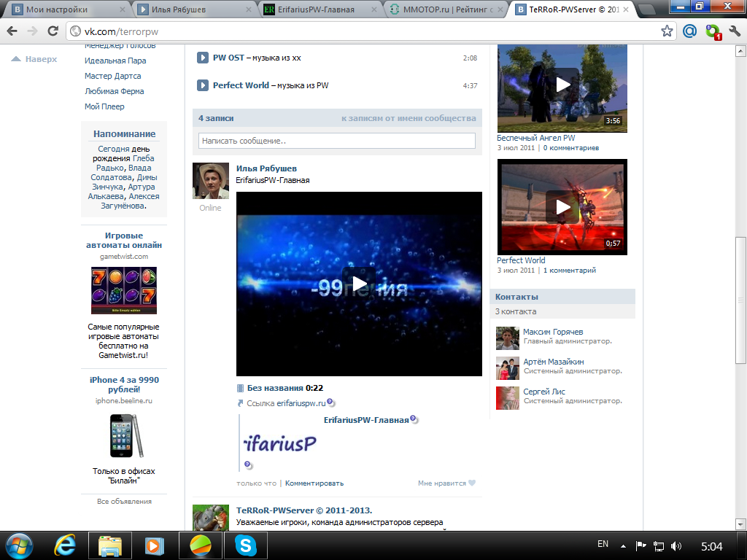The image size is (747, 560).
Task: Open the Любимая Ферма app link
Action: point(114,91)
